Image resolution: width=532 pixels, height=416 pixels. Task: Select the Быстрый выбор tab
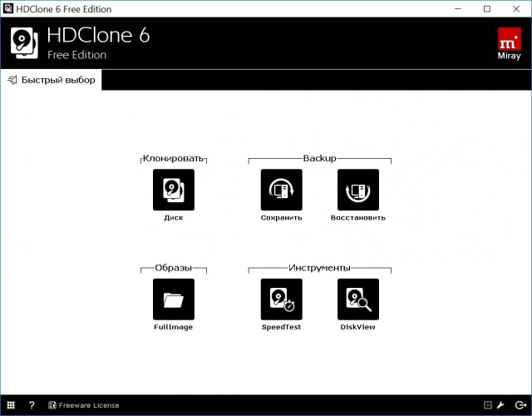click(51, 80)
